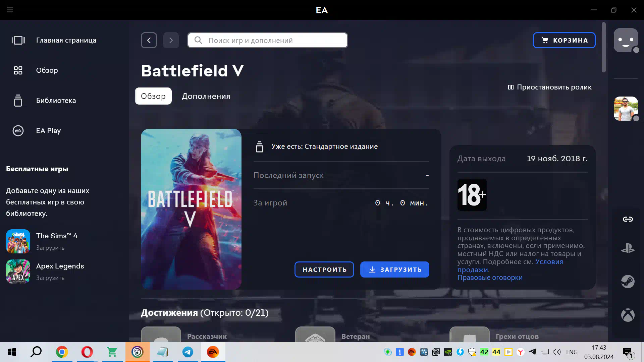Open the hamburger menu in title bar

(10, 10)
